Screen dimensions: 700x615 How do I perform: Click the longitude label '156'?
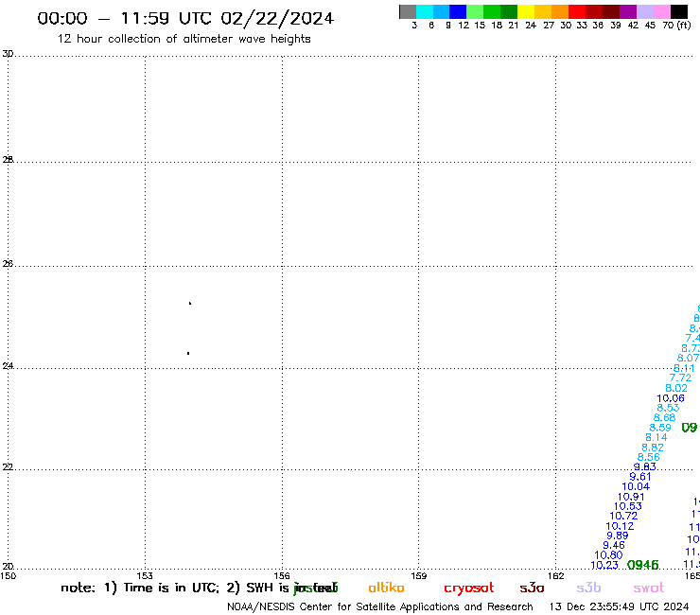point(282,575)
